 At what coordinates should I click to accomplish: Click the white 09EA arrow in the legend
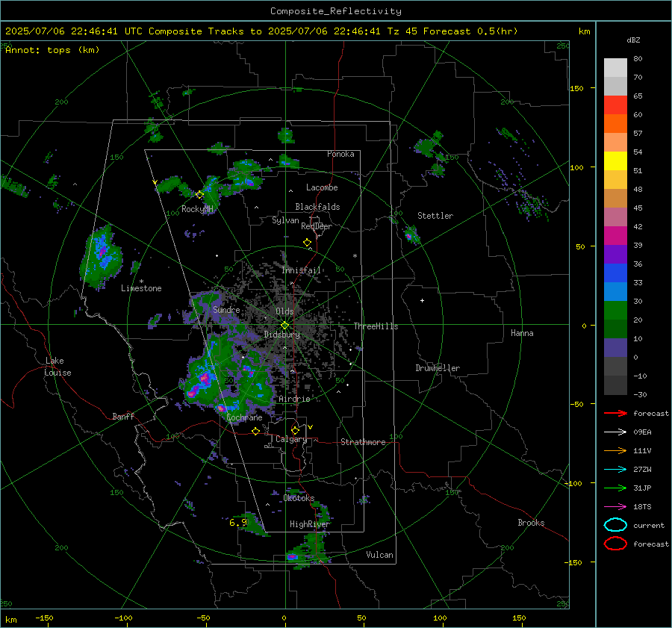(x=615, y=432)
